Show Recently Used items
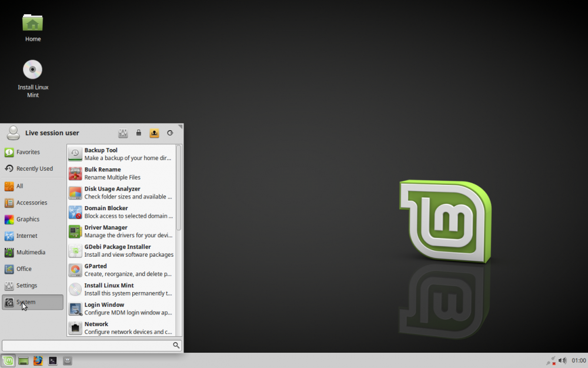Image resolution: width=588 pixels, height=368 pixels. 32,168
